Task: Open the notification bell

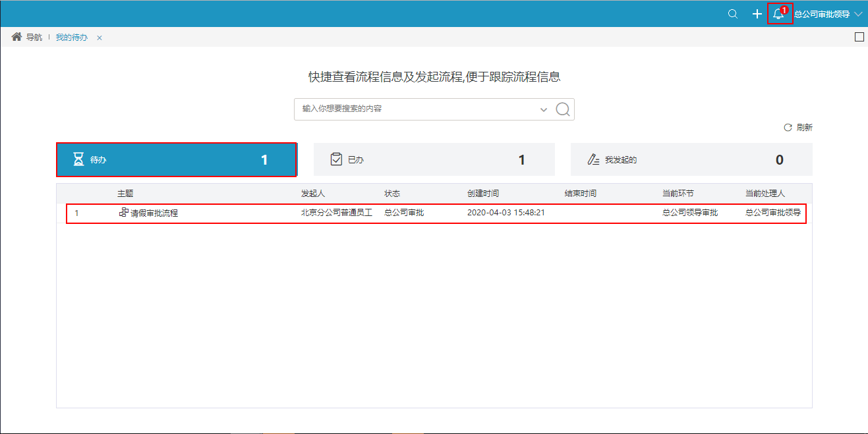Action: click(x=778, y=14)
